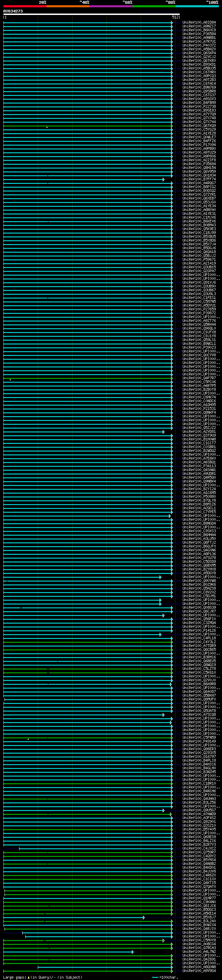
Task: Choose hit UniRef100_A9T2B3
Action: click(199, 80)
